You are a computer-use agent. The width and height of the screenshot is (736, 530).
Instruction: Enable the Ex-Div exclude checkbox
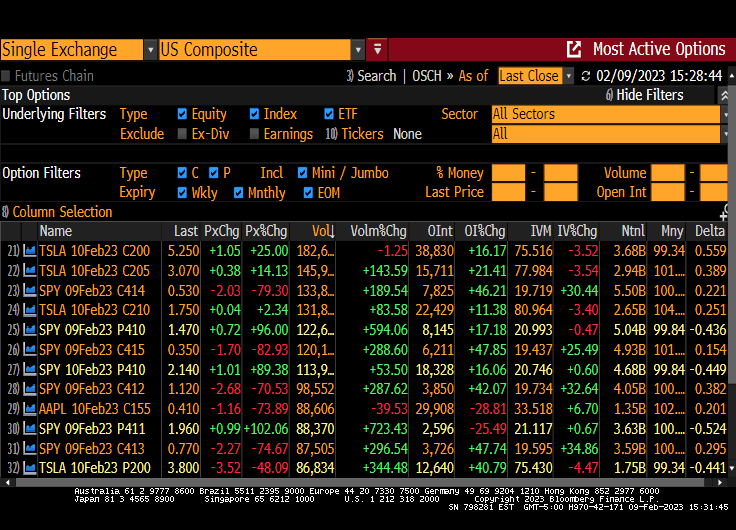point(182,134)
